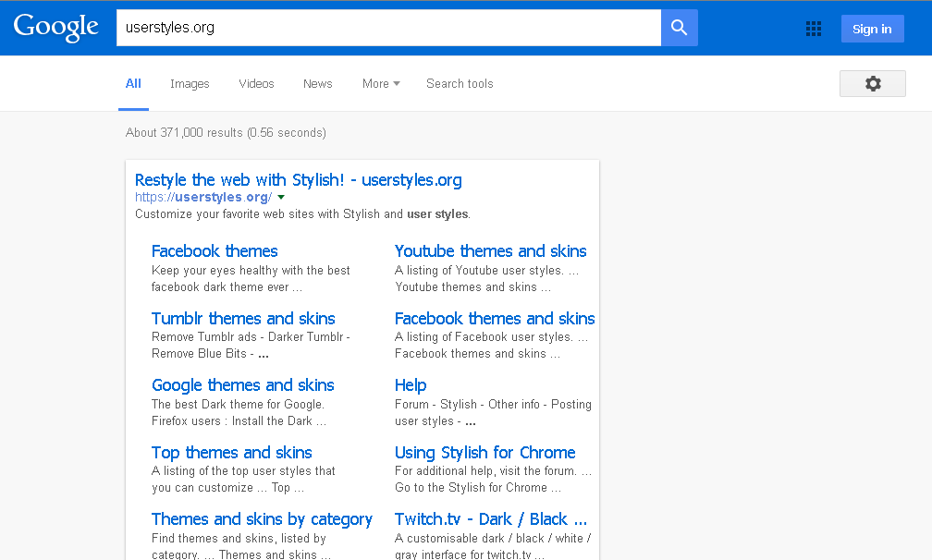This screenshot has width=932, height=560.
Task: Open Youtube themes and skins sitelink
Action: pyautogui.click(x=490, y=251)
